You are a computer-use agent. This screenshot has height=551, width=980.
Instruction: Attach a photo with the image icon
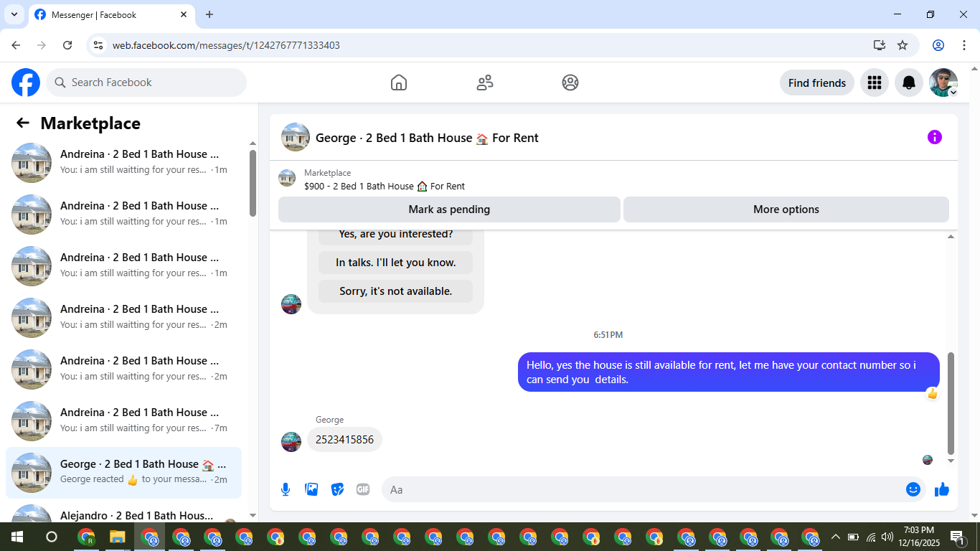311,489
